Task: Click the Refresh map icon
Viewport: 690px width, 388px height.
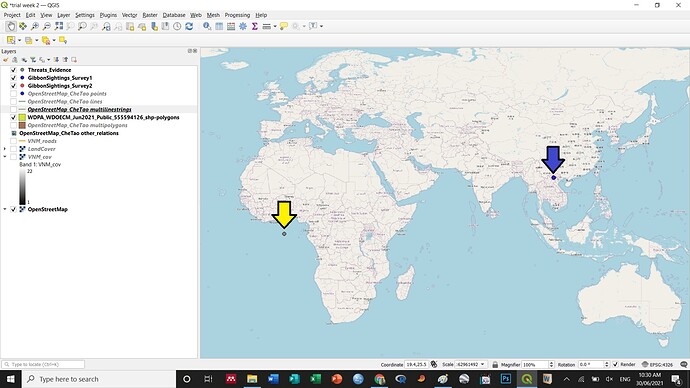Action: pyautogui.click(x=189, y=26)
